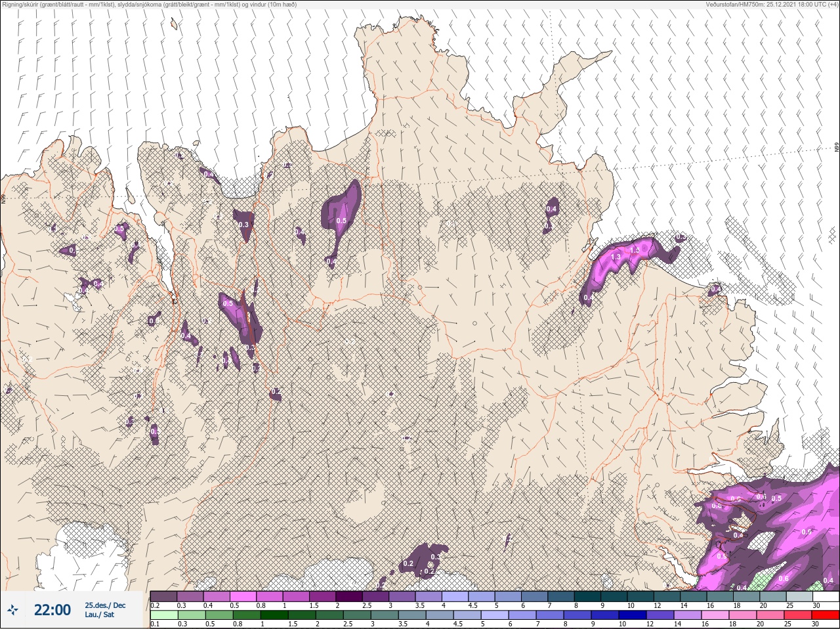The height and width of the screenshot is (629, 840).
Task: Click the '0.1' tick label of lower scale
Action: coord(155,624)
